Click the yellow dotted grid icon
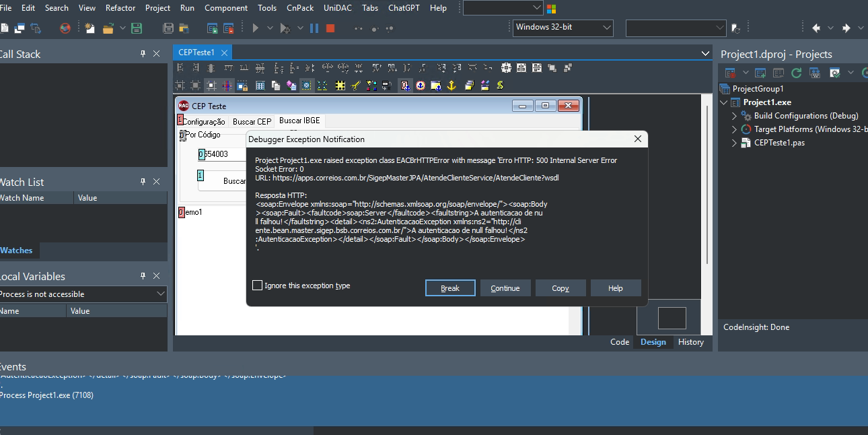Viewport: 868px width, 435px height. pyautogui.click(x=340, y=86)
